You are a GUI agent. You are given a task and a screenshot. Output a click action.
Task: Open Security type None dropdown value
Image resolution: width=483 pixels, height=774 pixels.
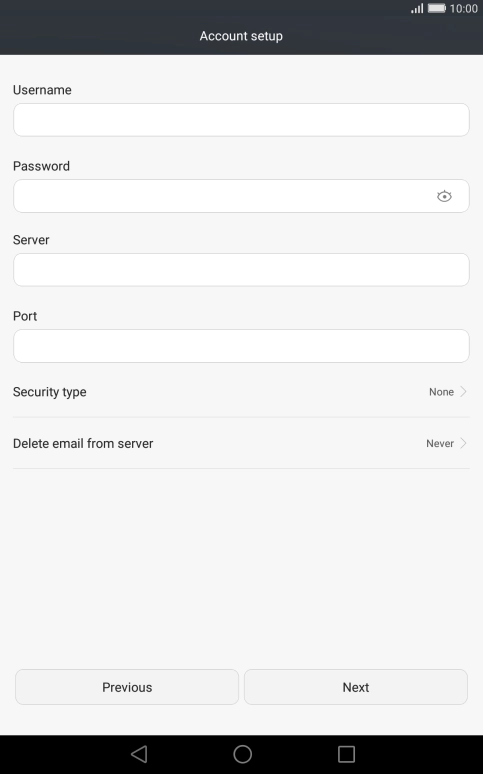441,392
